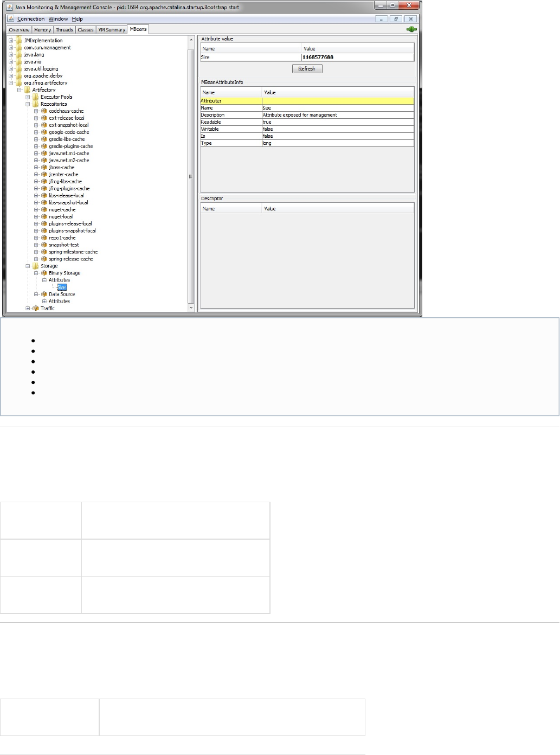
Task: Switch to the Threads tab
Action: 64,30
